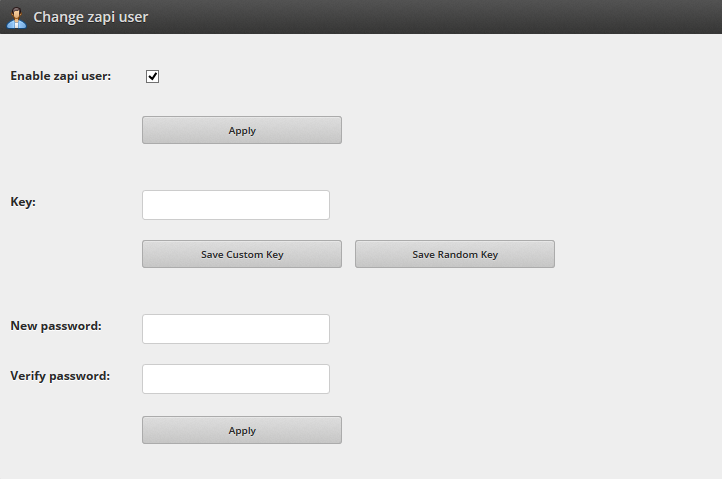The image size is (722, 479).
Task: Choose the Save Random Key button
Action: pos(454,254)
